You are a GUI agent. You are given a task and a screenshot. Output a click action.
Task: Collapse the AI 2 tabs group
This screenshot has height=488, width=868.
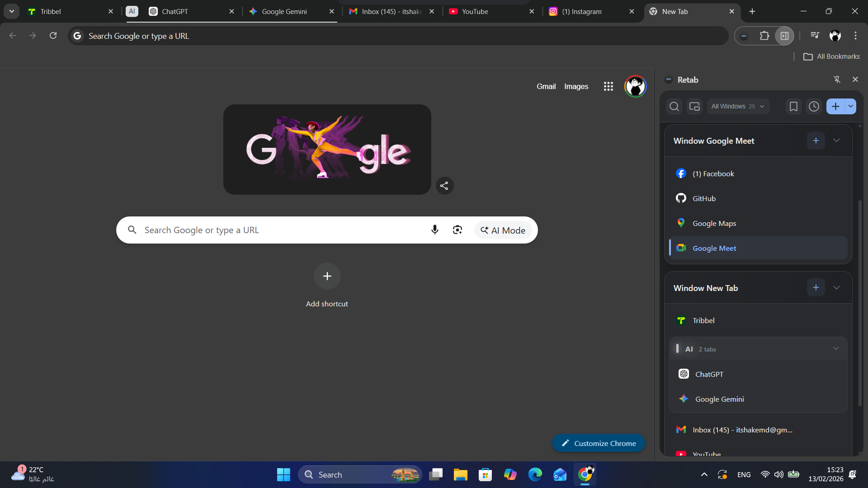(x=836, y=348)
